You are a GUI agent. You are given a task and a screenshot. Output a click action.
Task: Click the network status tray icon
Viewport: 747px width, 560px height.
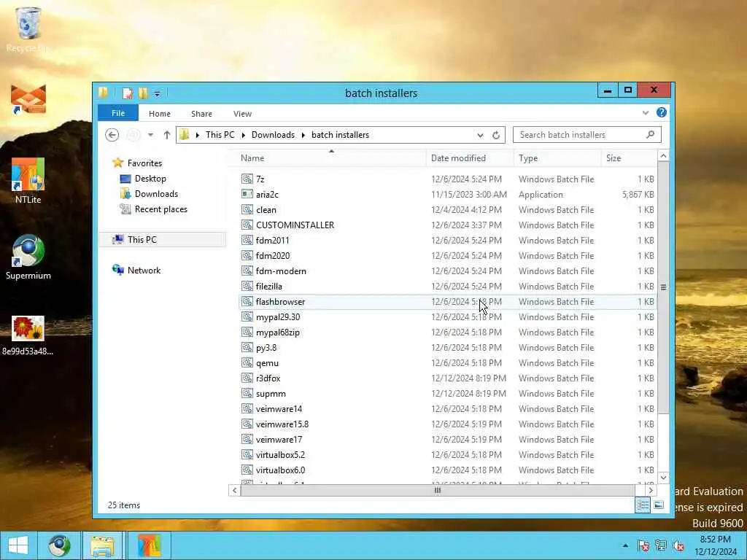661,545
